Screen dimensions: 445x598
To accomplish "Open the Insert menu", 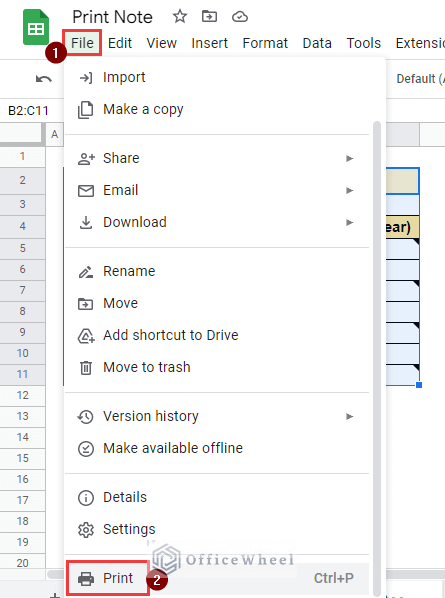I will (209, 43).
